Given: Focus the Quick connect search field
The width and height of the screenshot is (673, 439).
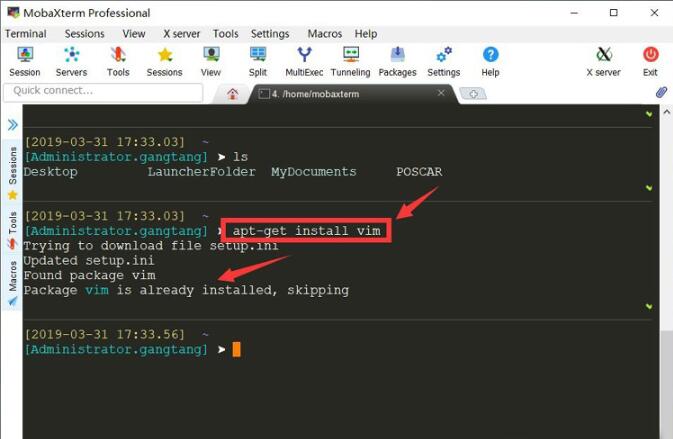Looking at the screenshot, I should [x=103, y=91].
